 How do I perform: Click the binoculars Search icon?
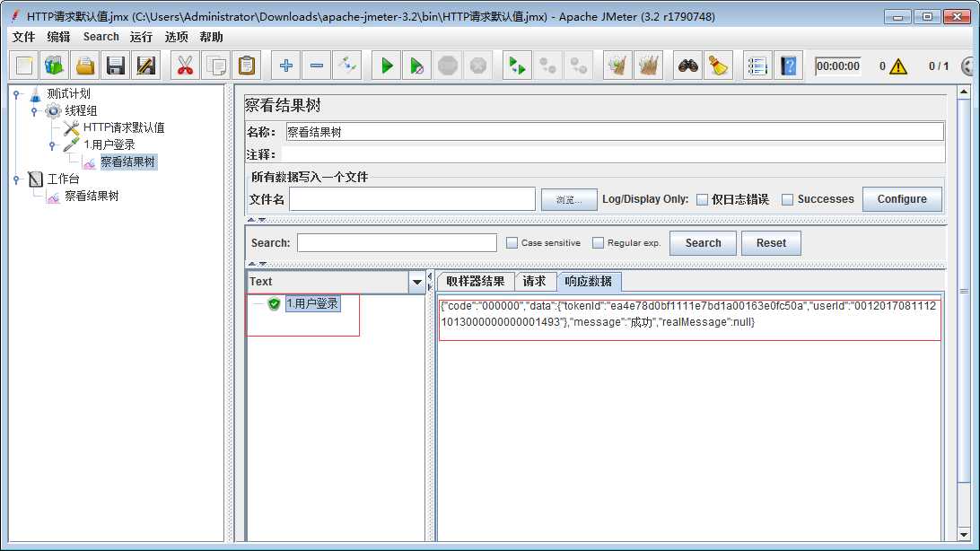[688, 66]
